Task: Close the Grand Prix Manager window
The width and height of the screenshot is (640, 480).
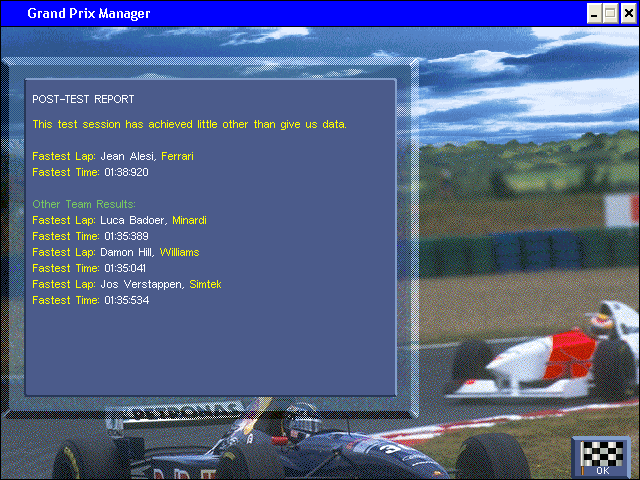Action: (629, 13)
